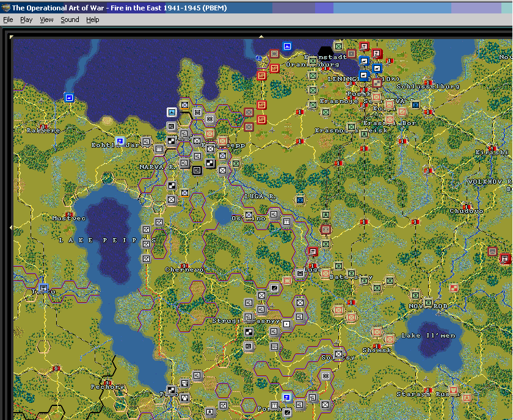The width and height of the screenshot is (513, 420).
Task: Click the top-edge map scroll arrow
Action: click(261, 37)
